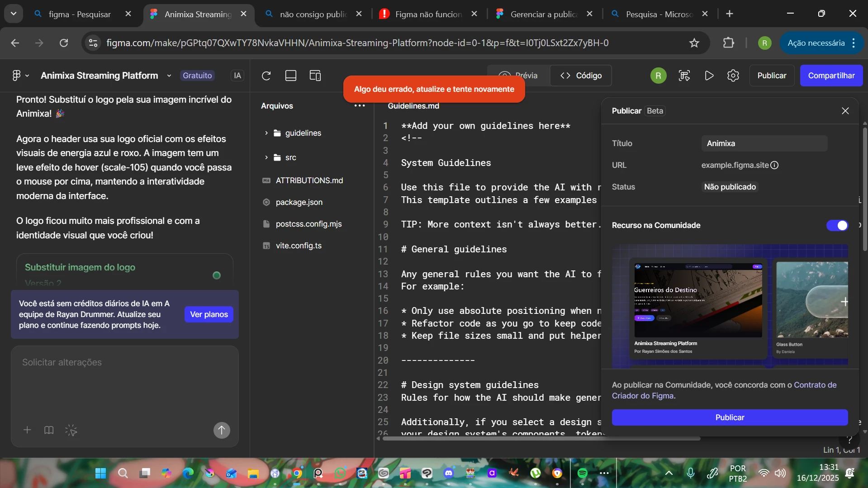868x488 pixels.
Task: Open the user avatar R in Figma toolbar
Action: pos(659,76)
